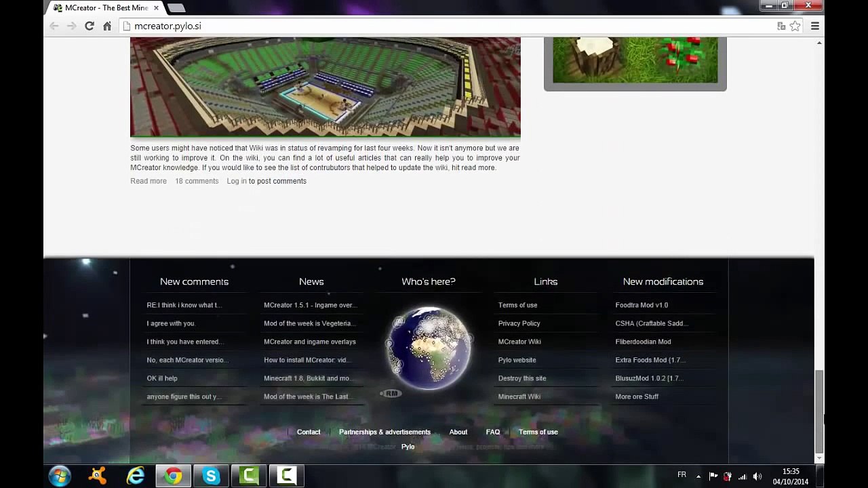Open the Pylo website link
868x488 pixels.
point(517,360)
